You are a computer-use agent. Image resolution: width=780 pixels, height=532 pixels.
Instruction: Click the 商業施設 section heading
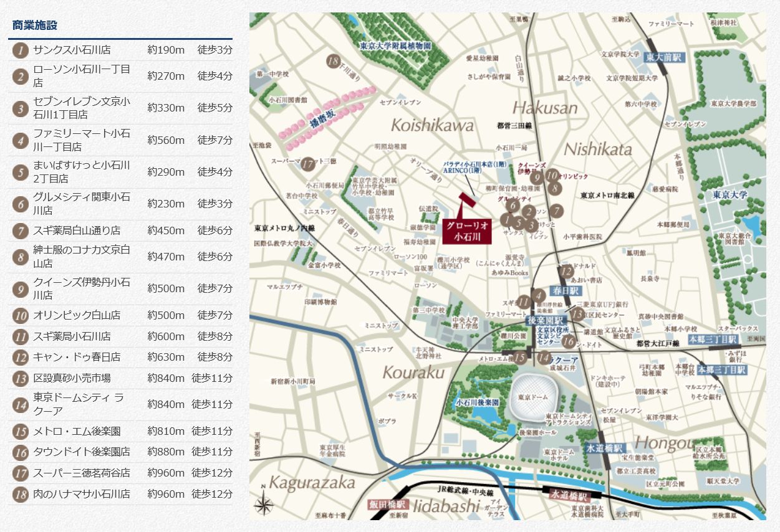click(35, 26)
